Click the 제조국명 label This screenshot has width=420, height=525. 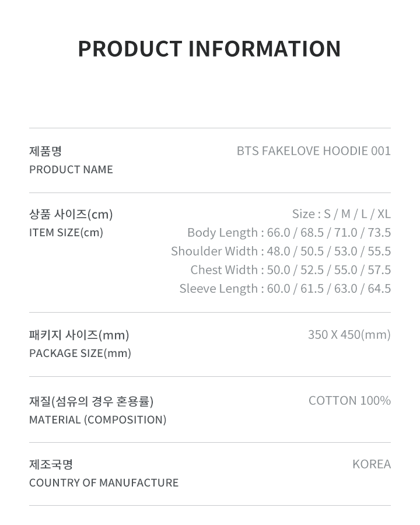coord(51,464)
